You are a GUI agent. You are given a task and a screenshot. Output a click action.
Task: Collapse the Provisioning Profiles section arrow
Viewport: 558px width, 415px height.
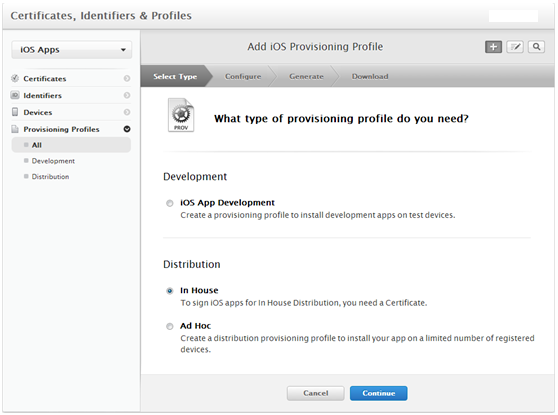point(127,129)
